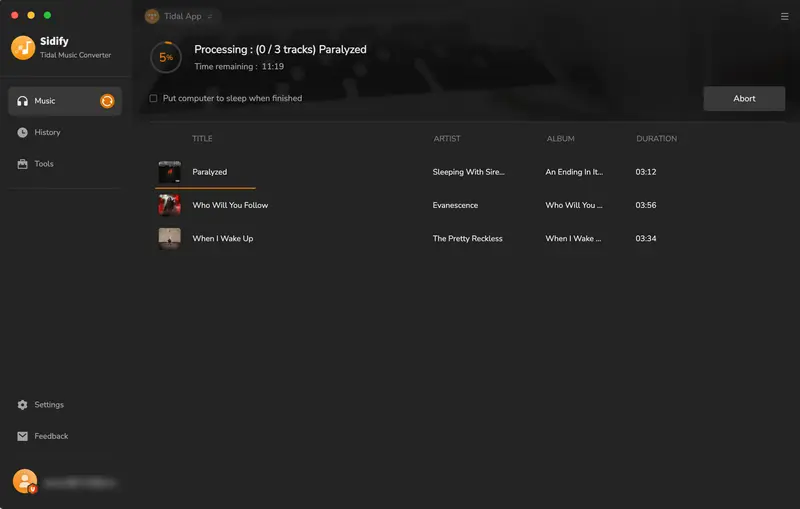
Task: Open Tools via the toolbox icon
Action: (22, 164)
